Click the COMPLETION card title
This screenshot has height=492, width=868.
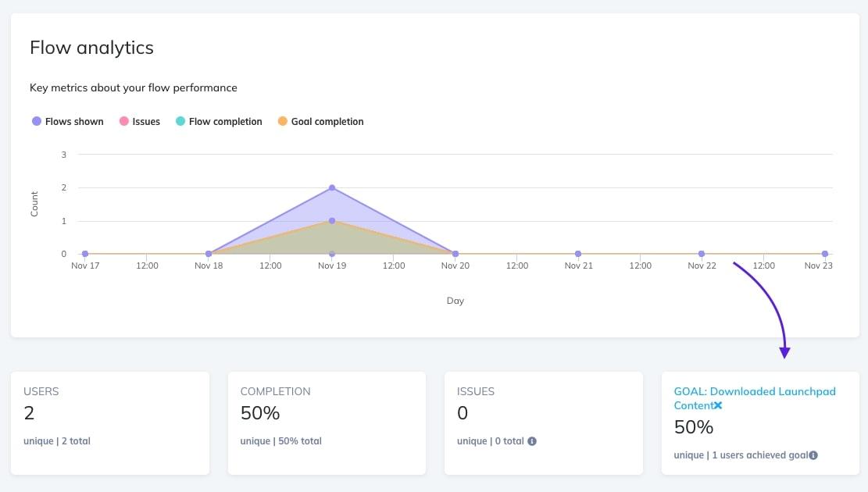click(276, 391)
